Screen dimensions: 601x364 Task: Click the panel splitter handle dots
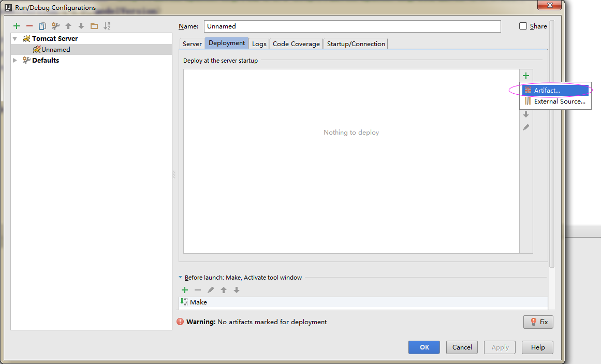pos(173,174)
